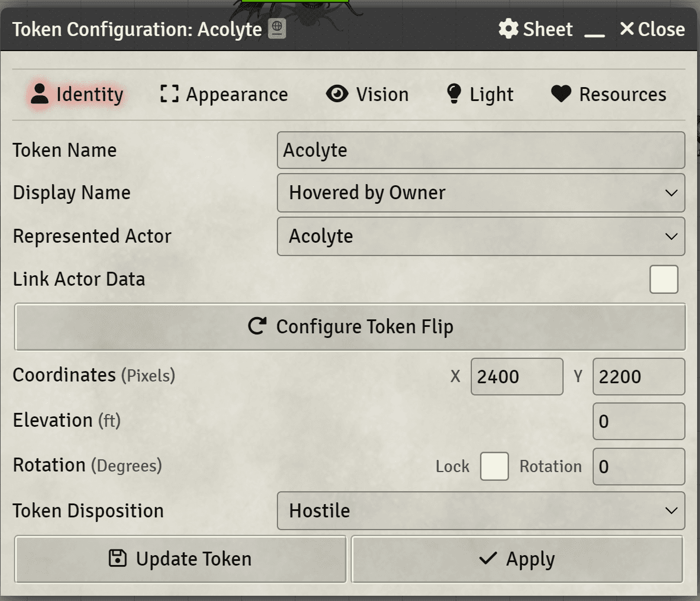
Task: Click the passport ID icon beside title
Action: click(277, 29)
